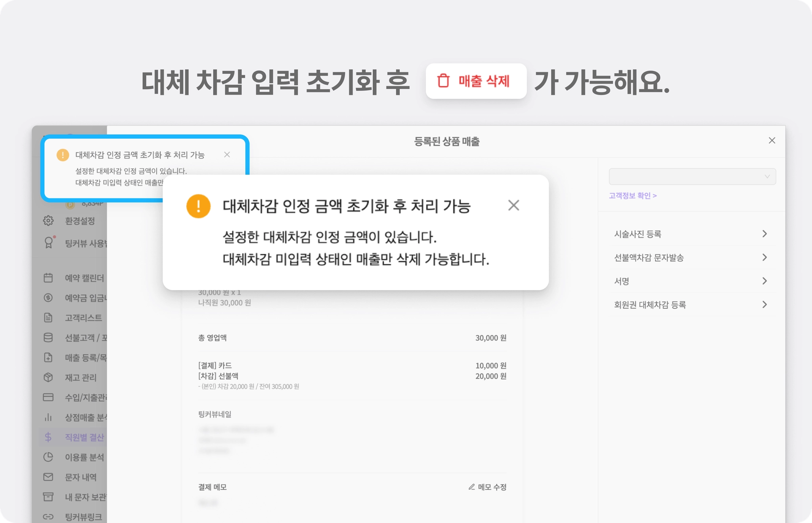Open 이용률 분석 pie chart icon
The width and height of the screenshot is (812, 523).
click(48, 457)
